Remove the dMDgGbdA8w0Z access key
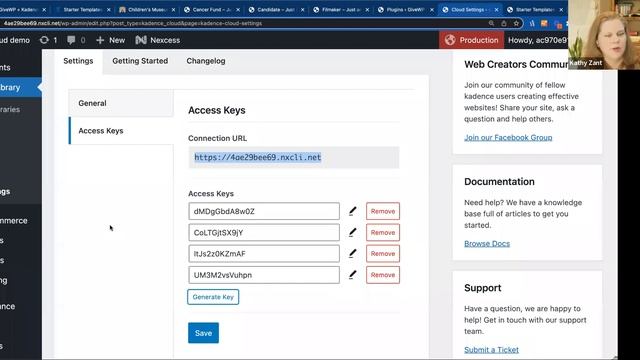This screenshot has width=640, height=360. tap(383, 211)
